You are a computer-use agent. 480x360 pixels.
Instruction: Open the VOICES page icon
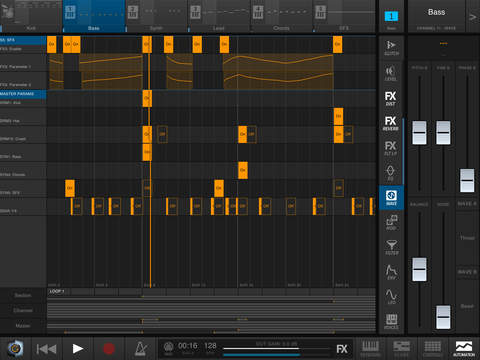click(x=391, y=321)
